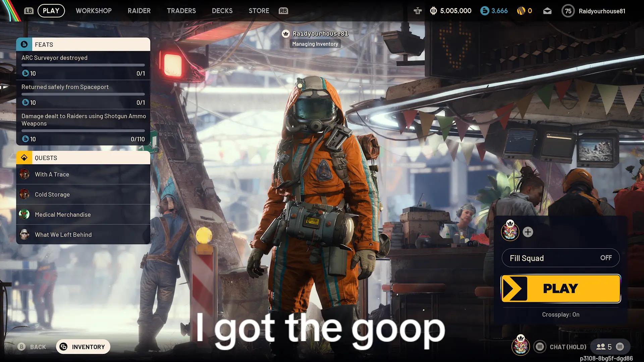Click the Feats header icon
The height and width of the screenshot is (362, 644).
click(24, 44)
